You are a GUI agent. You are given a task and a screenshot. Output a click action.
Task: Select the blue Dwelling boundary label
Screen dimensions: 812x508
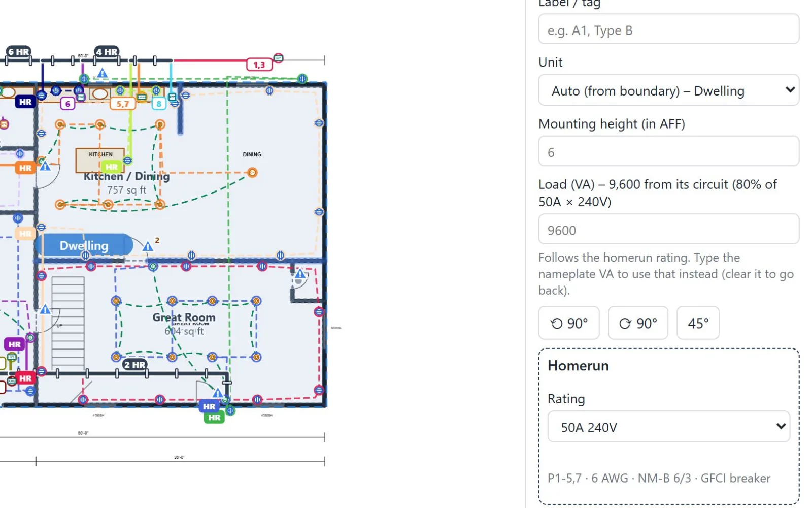(84, 245)
